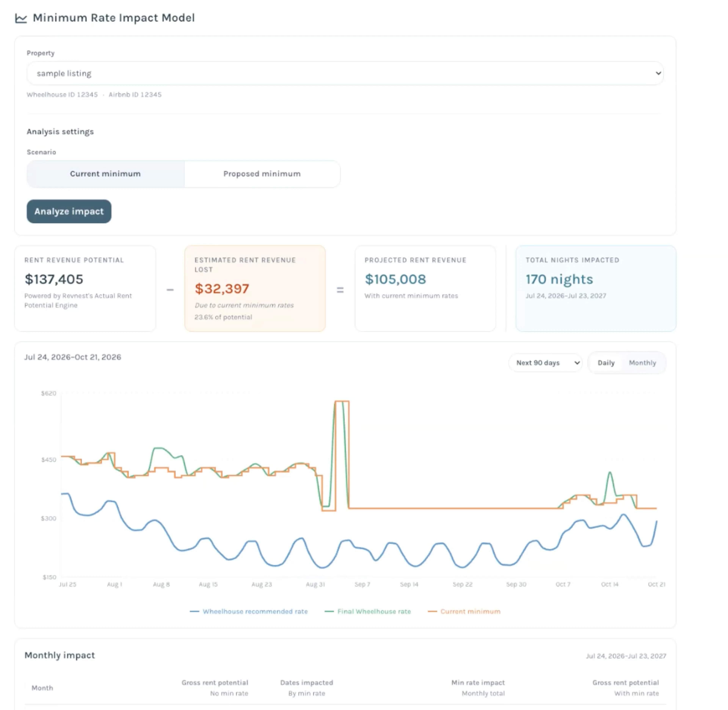Select the Current minimum scenario
Screen dimensions: 728x710
(x=106, y=174)
